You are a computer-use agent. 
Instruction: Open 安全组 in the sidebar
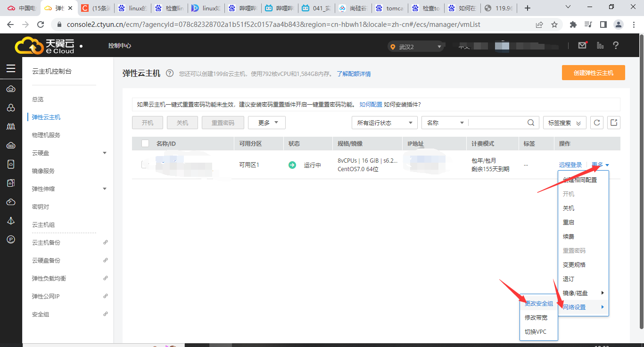pyautogui.click(x=41, y=314)
